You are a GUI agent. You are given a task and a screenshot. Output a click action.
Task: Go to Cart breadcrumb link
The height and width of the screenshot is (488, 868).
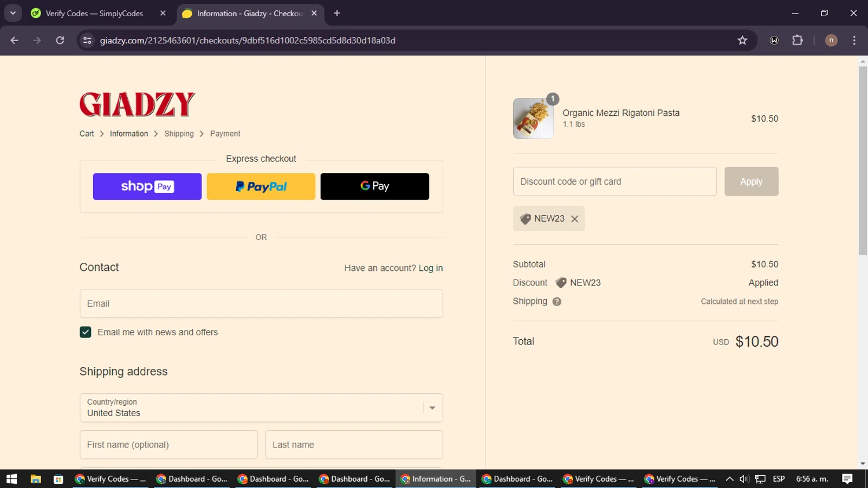[87, 134]
